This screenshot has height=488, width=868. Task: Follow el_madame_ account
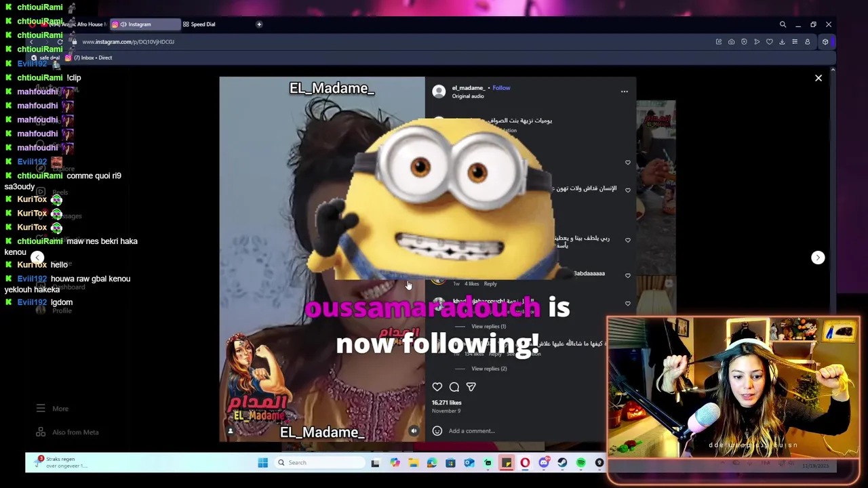(501, 87)
